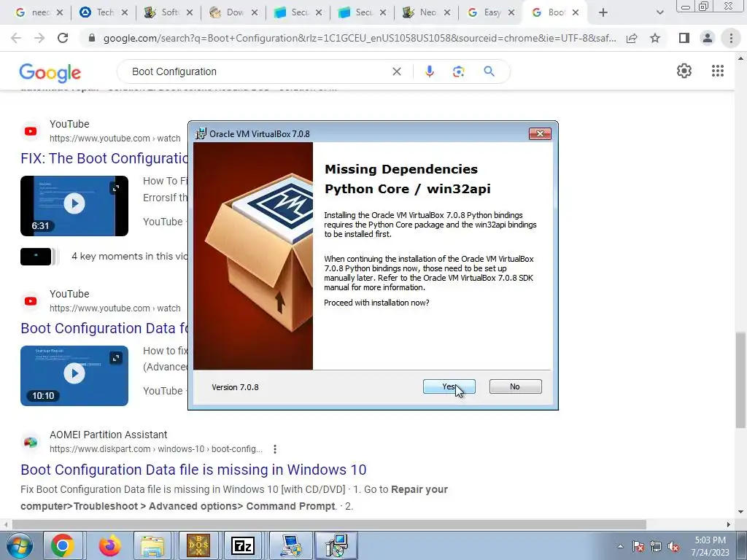The height and width of the screenshot is (560, 747).
Task: Toggle Chrome side panel
Action: click(x=684, y=38)
